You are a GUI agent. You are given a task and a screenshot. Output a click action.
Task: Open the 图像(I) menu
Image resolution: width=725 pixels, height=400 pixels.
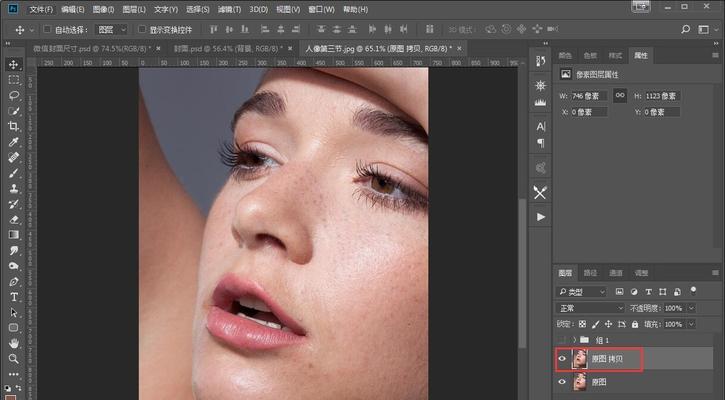pyautogui.click(x=103, y=9)
